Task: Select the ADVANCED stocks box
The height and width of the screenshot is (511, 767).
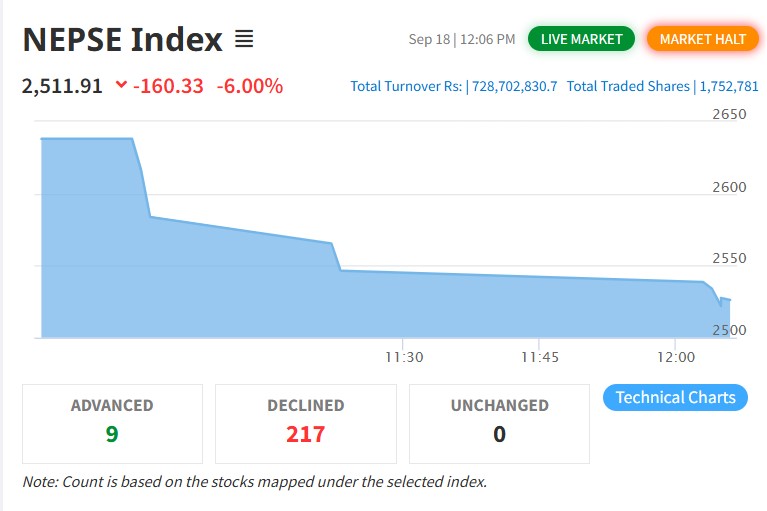Action: tap(113, 423)
